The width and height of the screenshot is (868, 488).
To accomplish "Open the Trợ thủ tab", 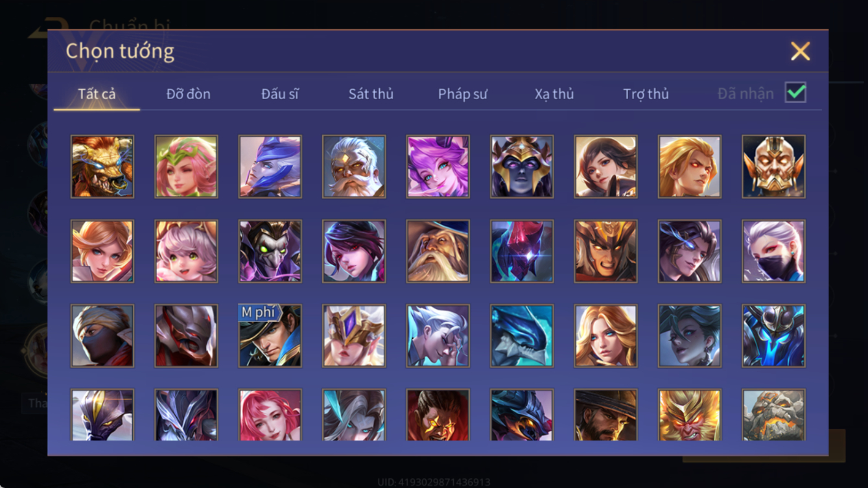I will tap(646, 94).
